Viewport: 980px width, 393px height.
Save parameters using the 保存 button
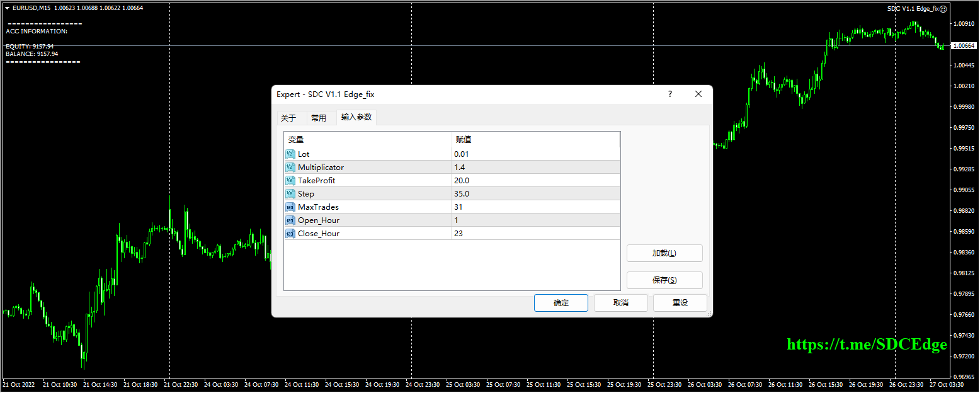click(x=664, y=280)
